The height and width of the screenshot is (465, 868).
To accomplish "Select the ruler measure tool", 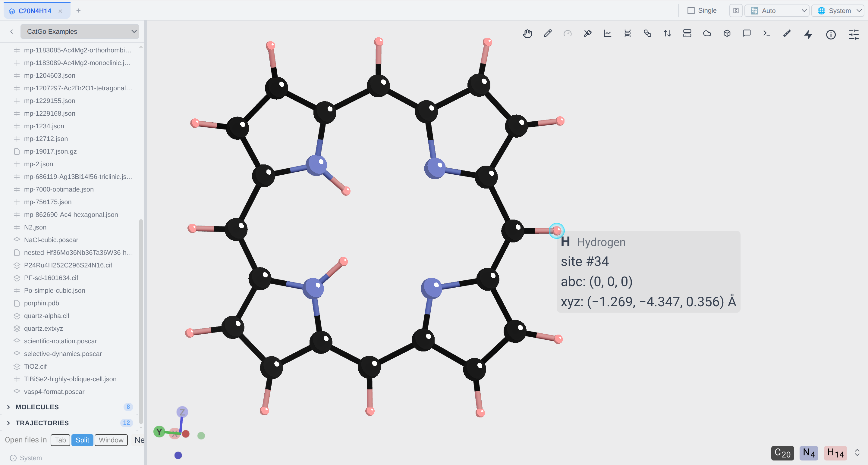I will (787, 33).
